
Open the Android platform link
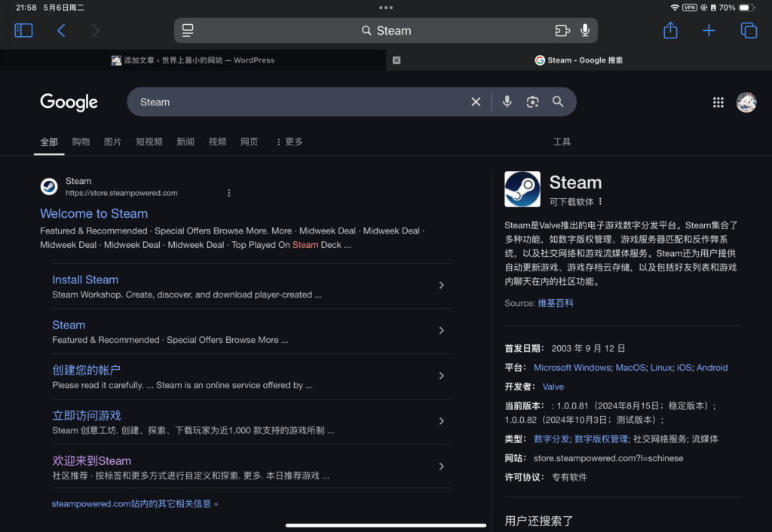(712, 368)
